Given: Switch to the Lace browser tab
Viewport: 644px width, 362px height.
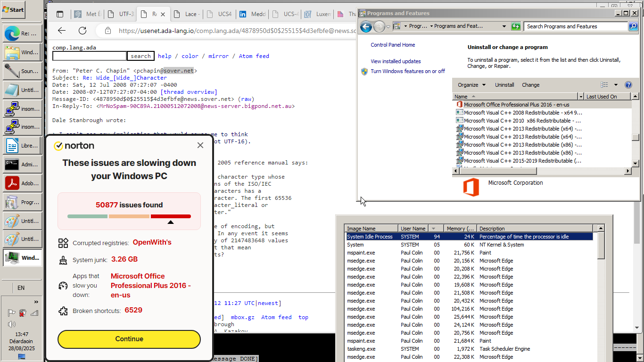Looking at the screenshot, I should [186, 14].
